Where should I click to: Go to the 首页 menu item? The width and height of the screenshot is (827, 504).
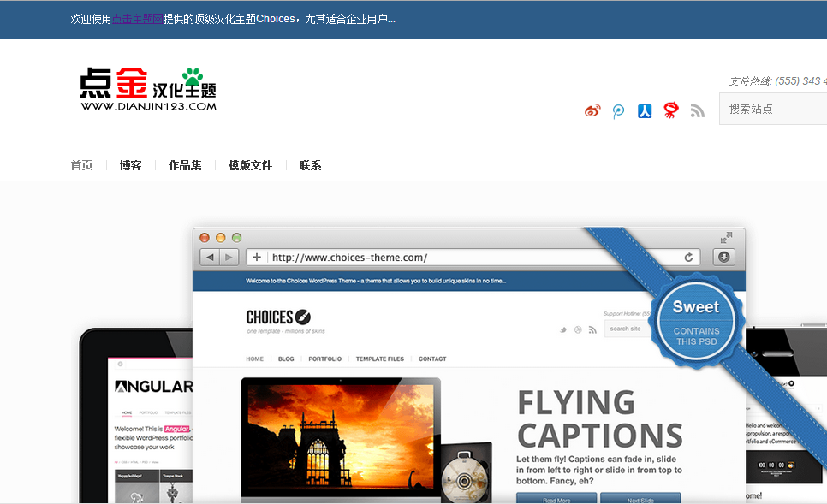pos(81,165)
